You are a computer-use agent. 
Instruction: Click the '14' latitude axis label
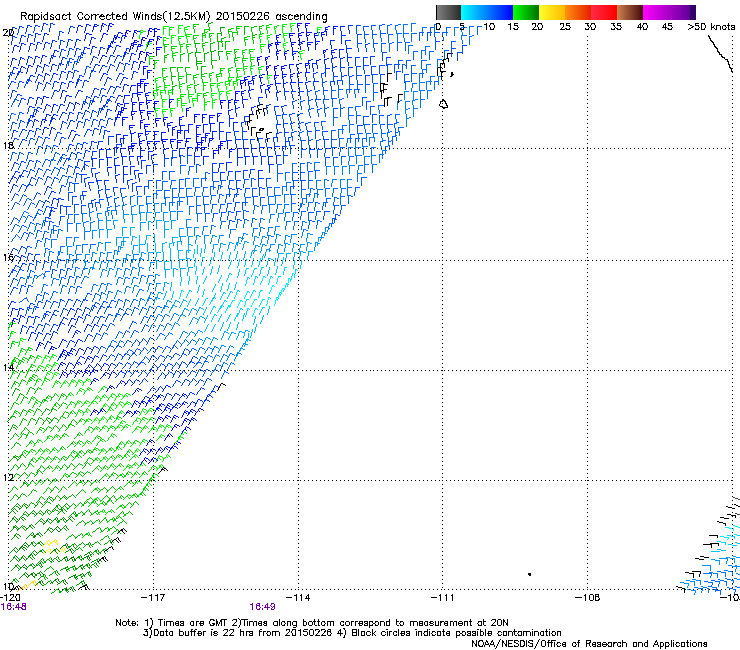tap(8, 367)
